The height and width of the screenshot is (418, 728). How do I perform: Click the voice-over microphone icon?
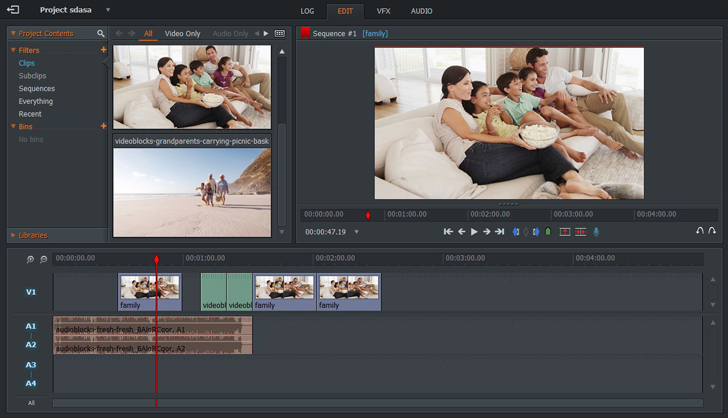point(597,232)
